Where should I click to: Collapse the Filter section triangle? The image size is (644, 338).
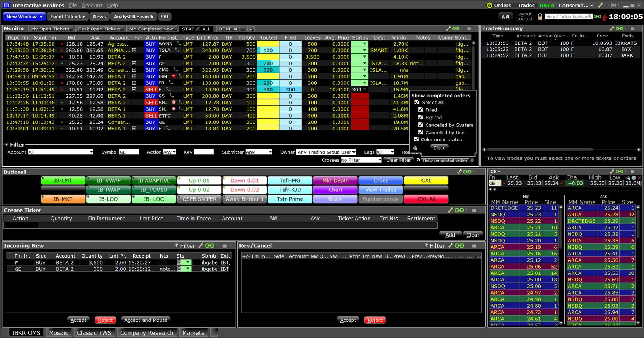pyautogui.click(x=6, y=145)
